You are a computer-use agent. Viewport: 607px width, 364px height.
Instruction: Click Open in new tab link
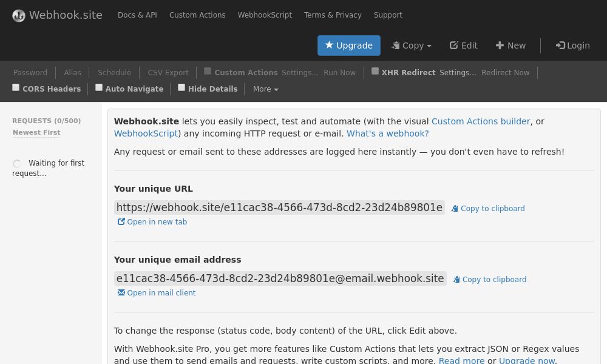(x=157, y=222)
